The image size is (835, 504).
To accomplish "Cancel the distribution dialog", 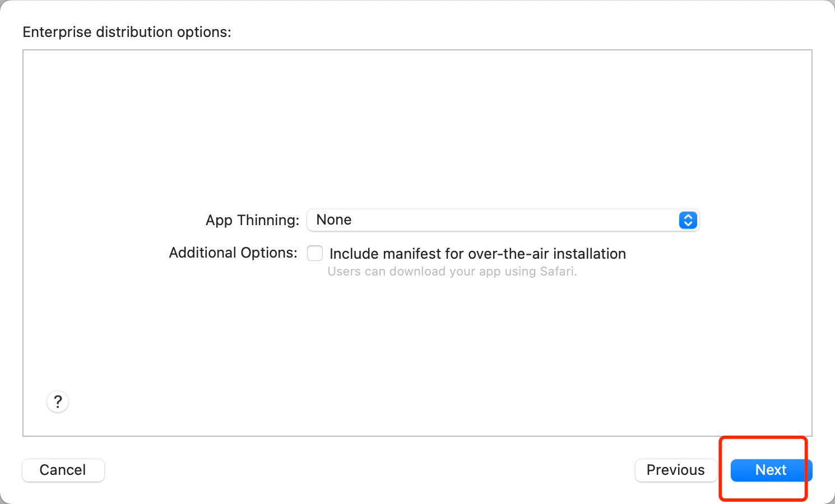I will click(63, 470).
